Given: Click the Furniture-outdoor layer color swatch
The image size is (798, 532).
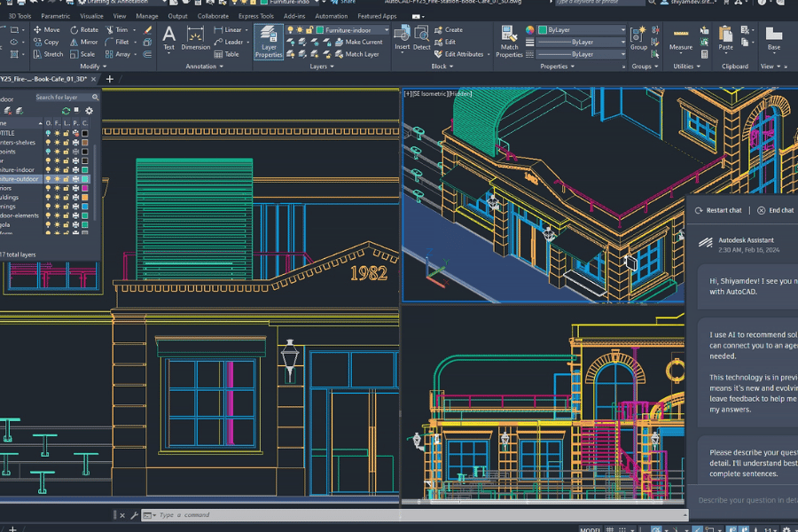Looking at the screenshot, I should pos(85,179).
